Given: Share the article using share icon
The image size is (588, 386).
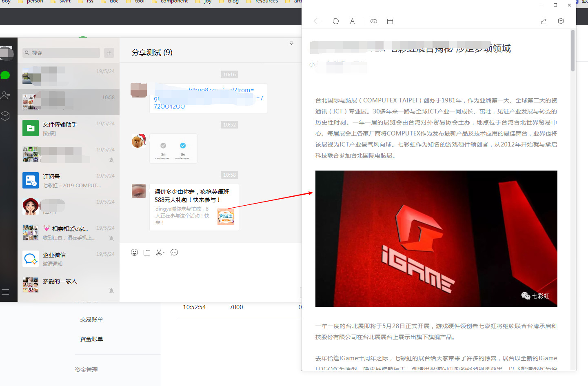Looking at the screenshot, I should (544, 21).
